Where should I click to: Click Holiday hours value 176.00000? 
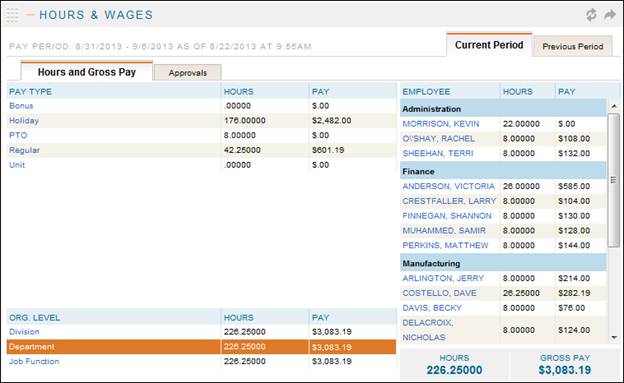(x=244, y=121)
